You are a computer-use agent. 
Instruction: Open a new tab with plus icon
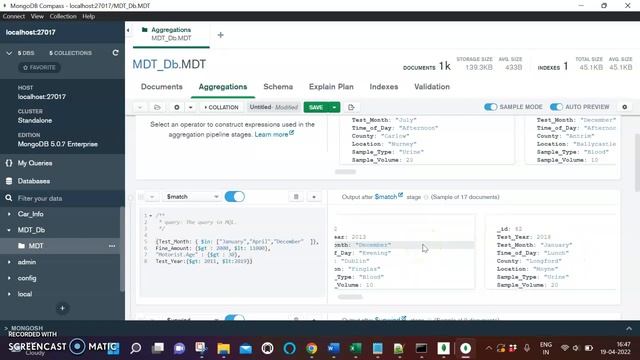coord(220,35)
